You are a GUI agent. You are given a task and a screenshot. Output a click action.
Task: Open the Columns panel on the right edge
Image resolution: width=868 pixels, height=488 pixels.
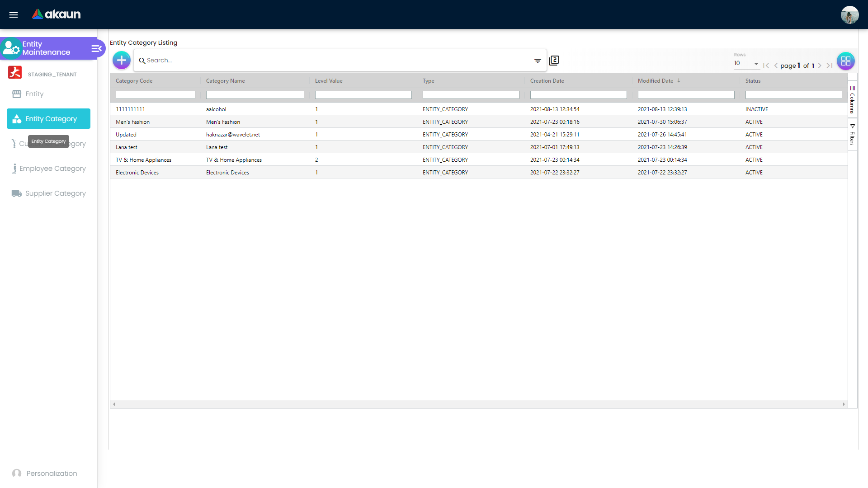click(x=853, y=99)
